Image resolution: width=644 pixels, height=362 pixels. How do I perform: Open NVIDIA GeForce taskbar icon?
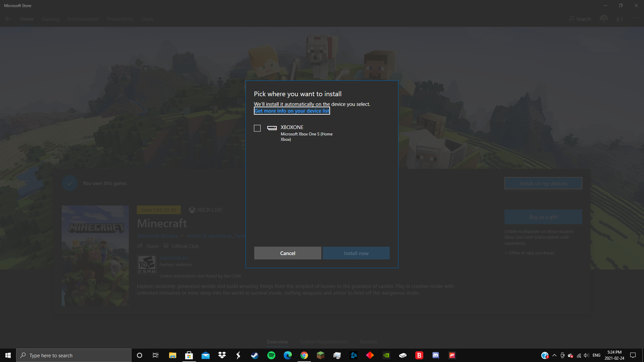coord(386,355)
